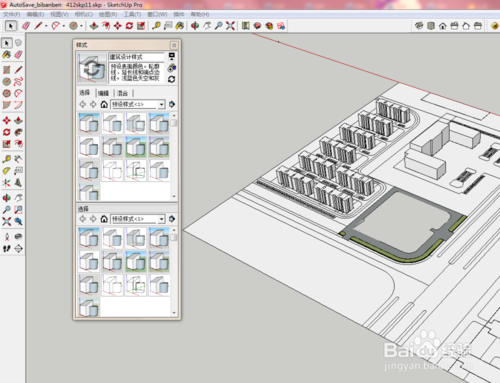Click upper styles list scrollbar thumb

pyautogui.click(x=174, y=123)
